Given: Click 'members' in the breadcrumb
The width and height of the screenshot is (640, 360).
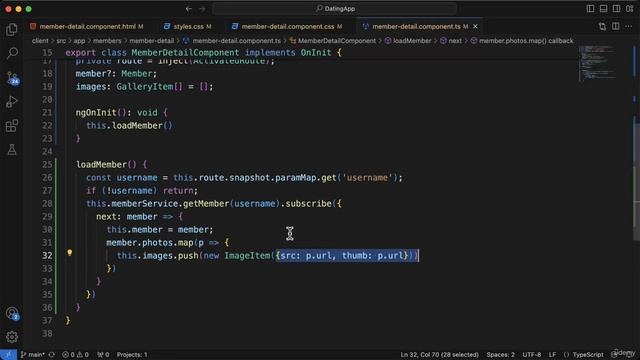Looking at the screenshot, I should point(107,41).
